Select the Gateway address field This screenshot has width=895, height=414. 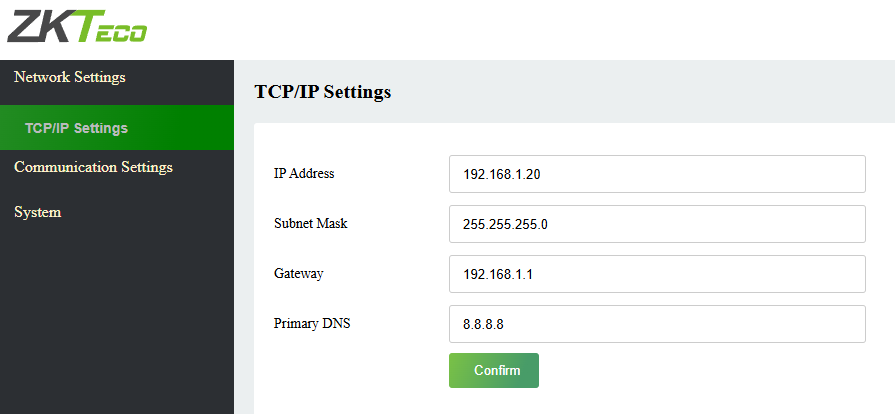coord(656,274)
